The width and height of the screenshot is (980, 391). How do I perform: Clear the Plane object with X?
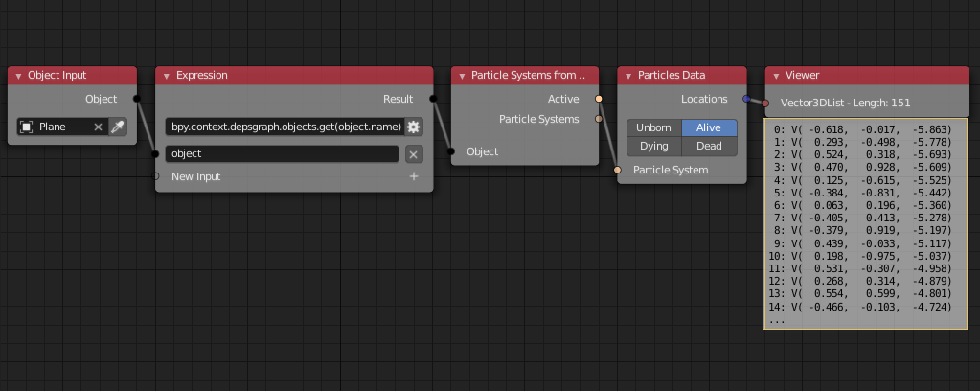click(98, 127)
